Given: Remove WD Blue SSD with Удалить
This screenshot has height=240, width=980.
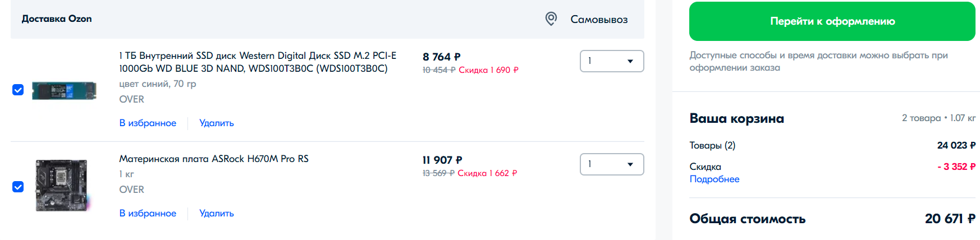Looking at the screenshot, I should click(x=217, y=123).
